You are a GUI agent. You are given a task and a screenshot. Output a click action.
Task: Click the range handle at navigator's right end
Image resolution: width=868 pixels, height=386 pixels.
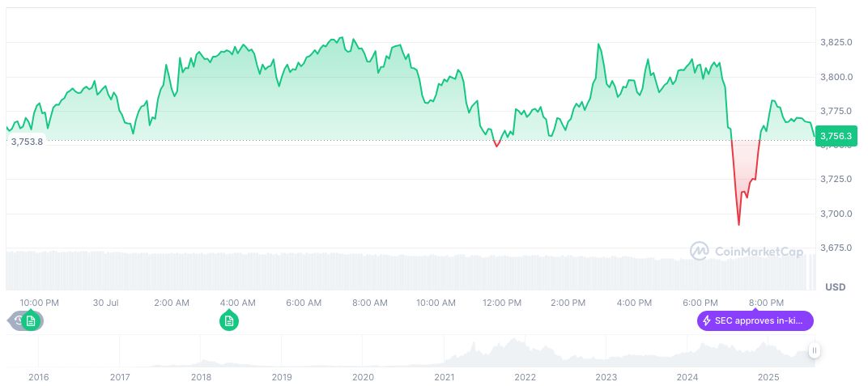814,350
